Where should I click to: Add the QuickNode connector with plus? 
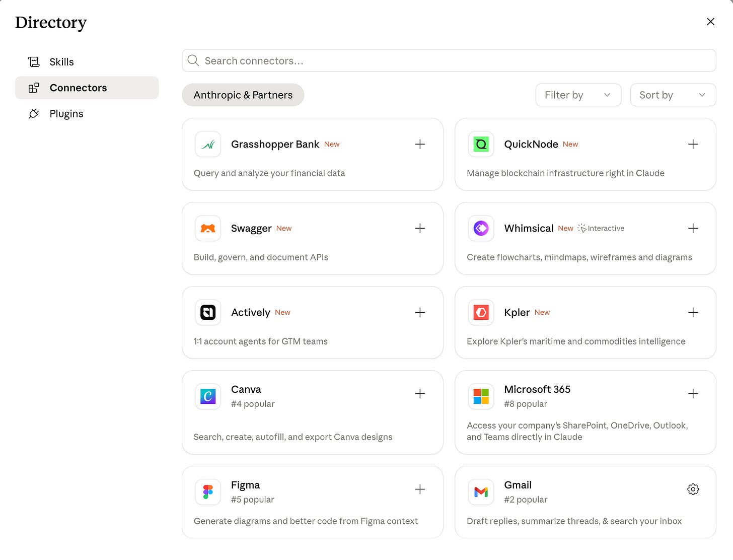[693, 145]
